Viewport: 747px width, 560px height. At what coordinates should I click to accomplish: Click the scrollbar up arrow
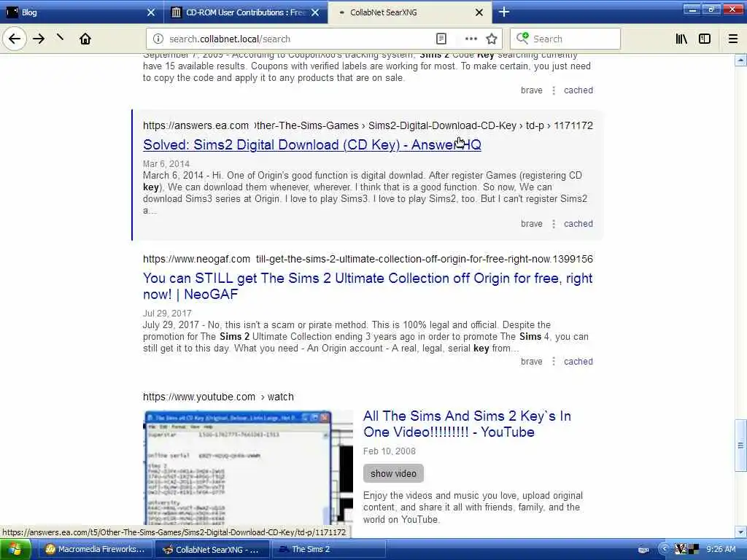(x=740, y=60)
